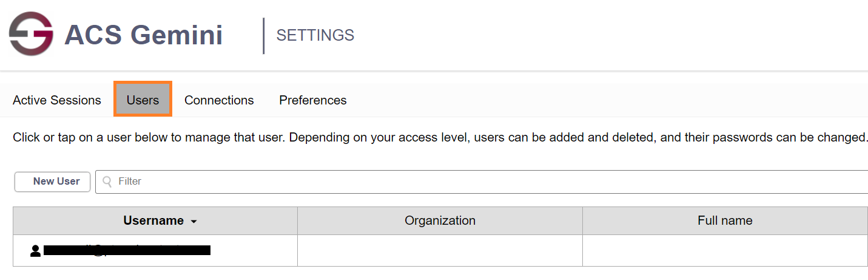Click the magnifier icon in Filter box
Viewport: 868px width, 280px height.
click(x=107, y=182)
